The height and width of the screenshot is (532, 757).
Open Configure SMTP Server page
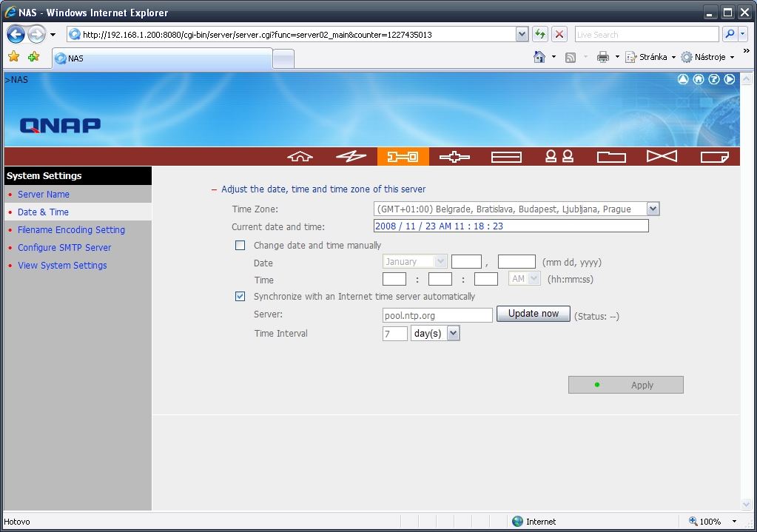[x=64, y=248]
